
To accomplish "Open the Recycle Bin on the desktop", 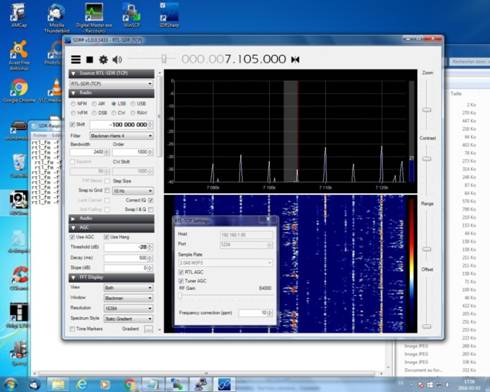I will coord(18,166).
